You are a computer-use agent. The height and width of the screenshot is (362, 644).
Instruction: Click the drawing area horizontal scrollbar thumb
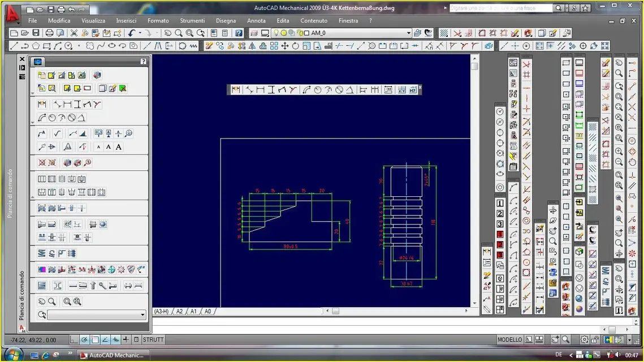coord(335,311)
